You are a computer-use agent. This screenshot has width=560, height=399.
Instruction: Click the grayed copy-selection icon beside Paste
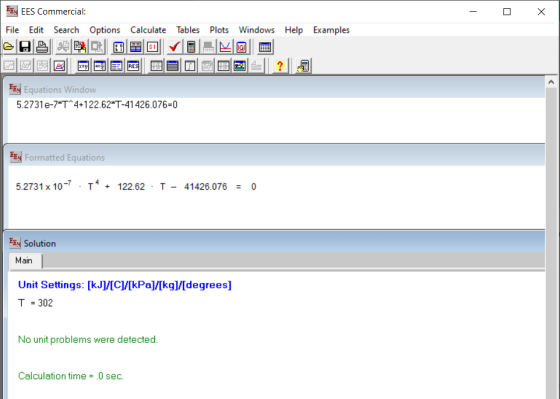point(97,47)
